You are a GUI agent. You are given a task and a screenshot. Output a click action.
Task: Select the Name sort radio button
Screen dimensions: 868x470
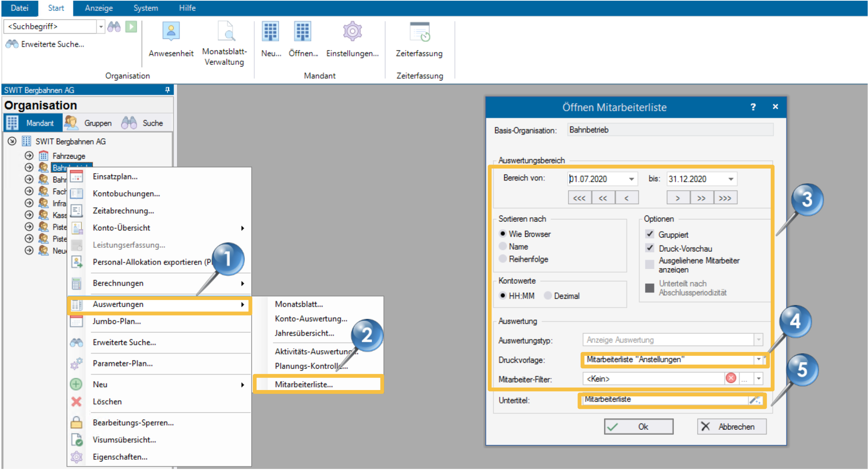pos(503,246)
